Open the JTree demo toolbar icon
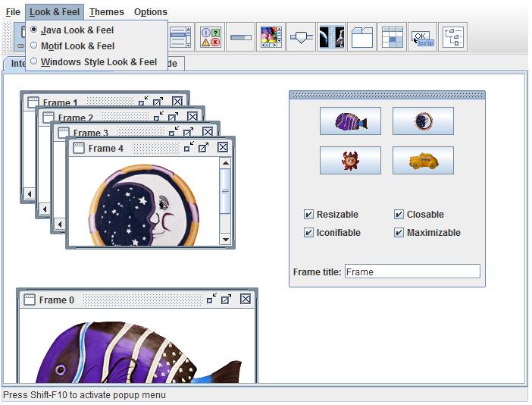The image size is (532, 405). tap(452, 36)
